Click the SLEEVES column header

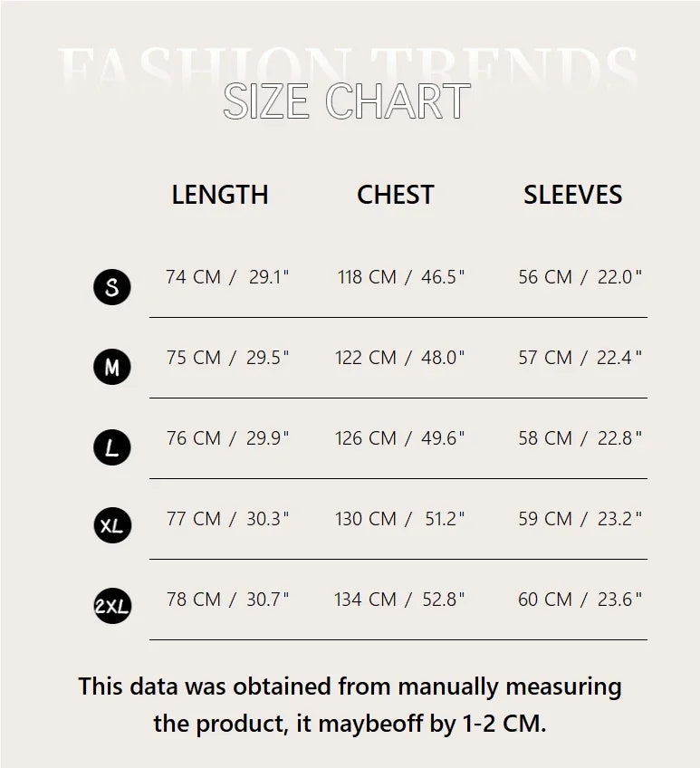pyautogui.click(x=572, y=195)
